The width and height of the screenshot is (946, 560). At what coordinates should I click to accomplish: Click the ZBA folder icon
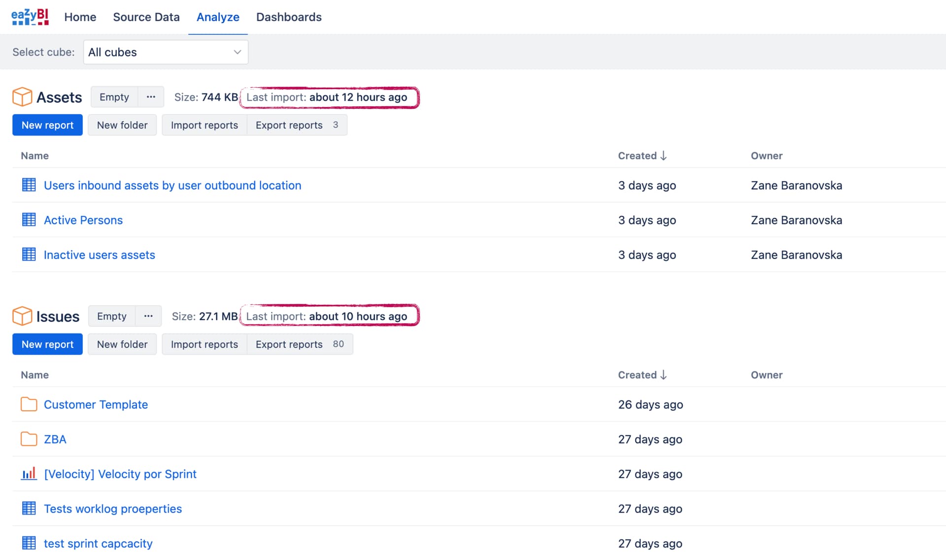tap(29, 439)
